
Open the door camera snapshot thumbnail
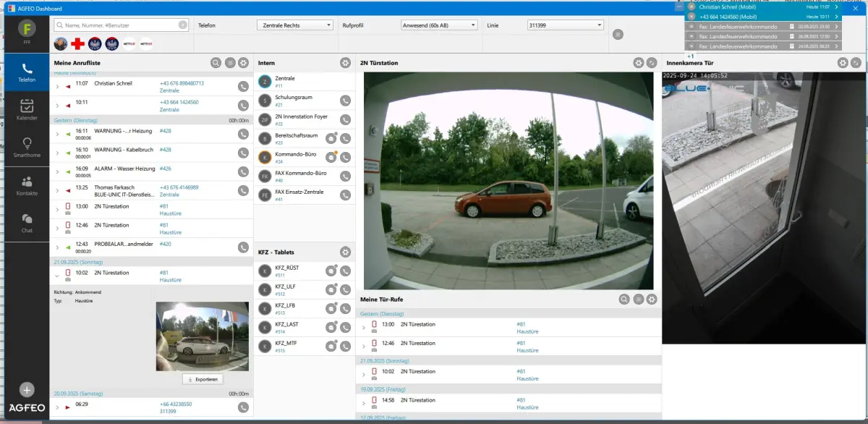(202, 336)
